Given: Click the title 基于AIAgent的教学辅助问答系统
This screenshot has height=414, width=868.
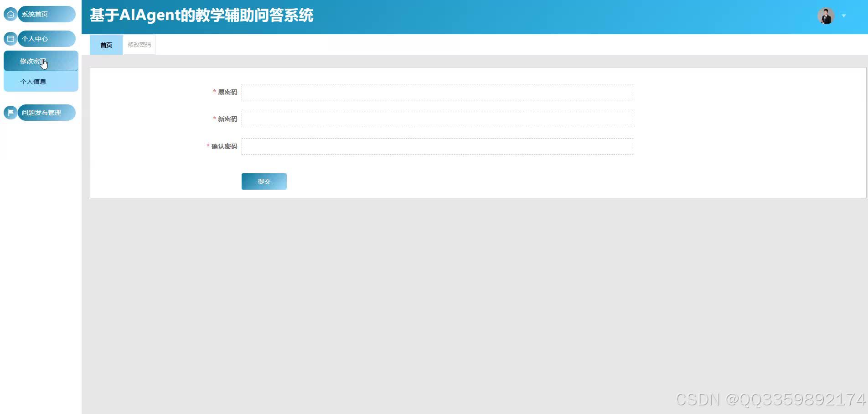Looking at the screenshot, I should (x=201, y=16).
